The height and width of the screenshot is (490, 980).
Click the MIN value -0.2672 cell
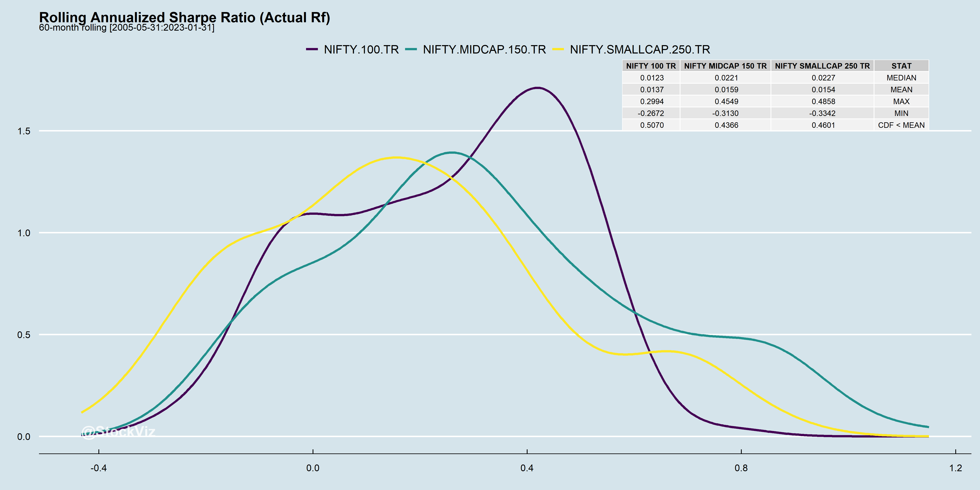pyautogui.click(x=651, y=113)
